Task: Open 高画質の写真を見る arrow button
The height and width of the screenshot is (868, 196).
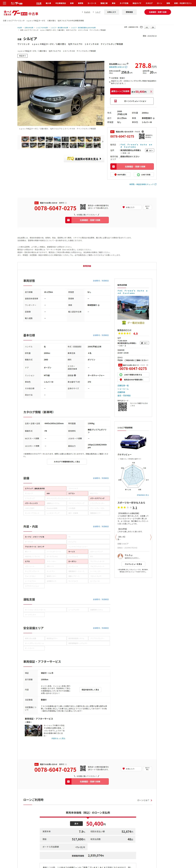Action: tap(84, 159)
